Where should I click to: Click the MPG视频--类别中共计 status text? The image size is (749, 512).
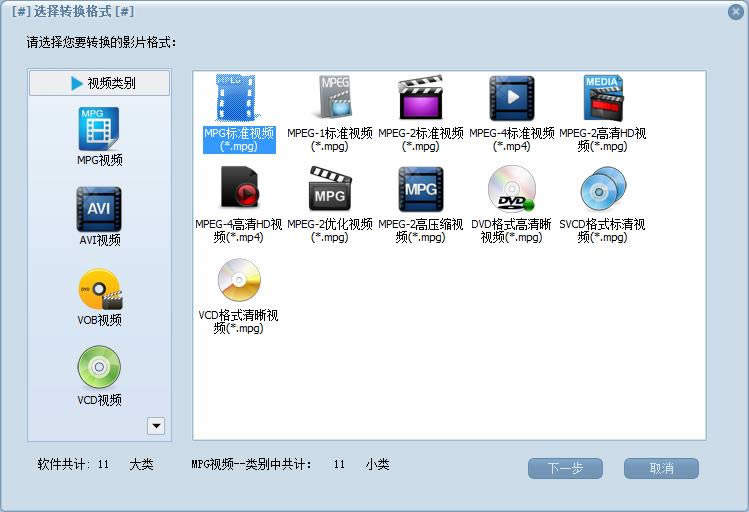click(251, 464)
